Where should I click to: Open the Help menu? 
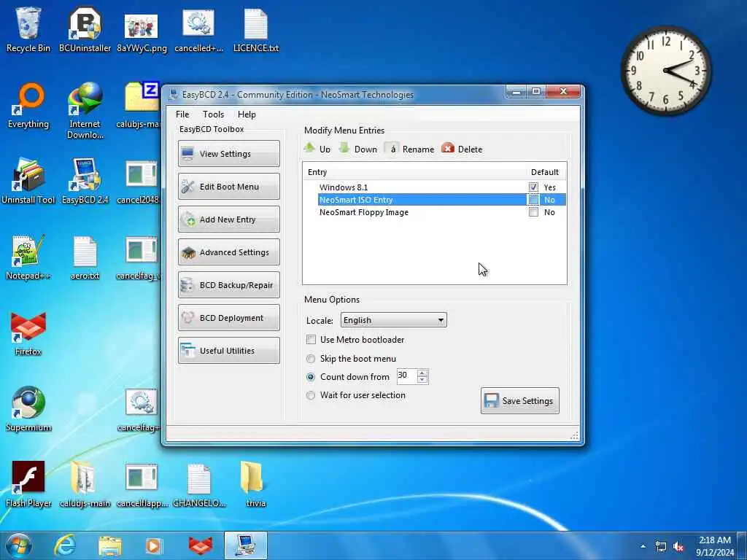pyautogui.click(x=247, y=114)
